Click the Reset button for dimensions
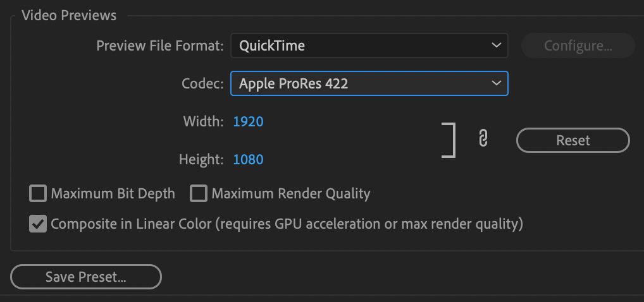 (573, 140)
